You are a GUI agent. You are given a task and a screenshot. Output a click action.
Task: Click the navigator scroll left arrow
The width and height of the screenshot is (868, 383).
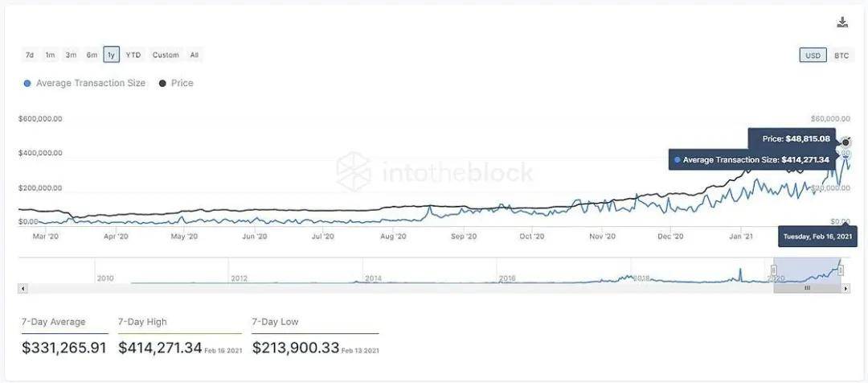(23, 288)
